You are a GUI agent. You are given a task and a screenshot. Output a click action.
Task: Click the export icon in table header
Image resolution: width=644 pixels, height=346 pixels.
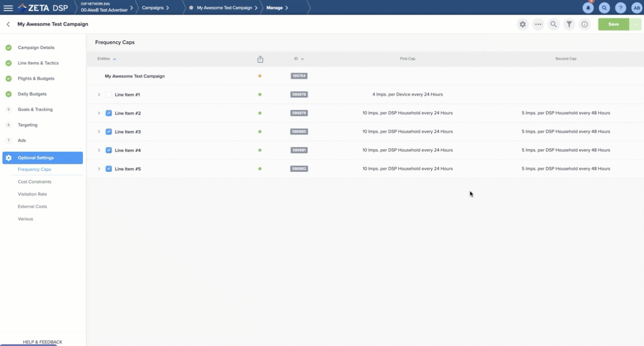[x=260, y=59]
